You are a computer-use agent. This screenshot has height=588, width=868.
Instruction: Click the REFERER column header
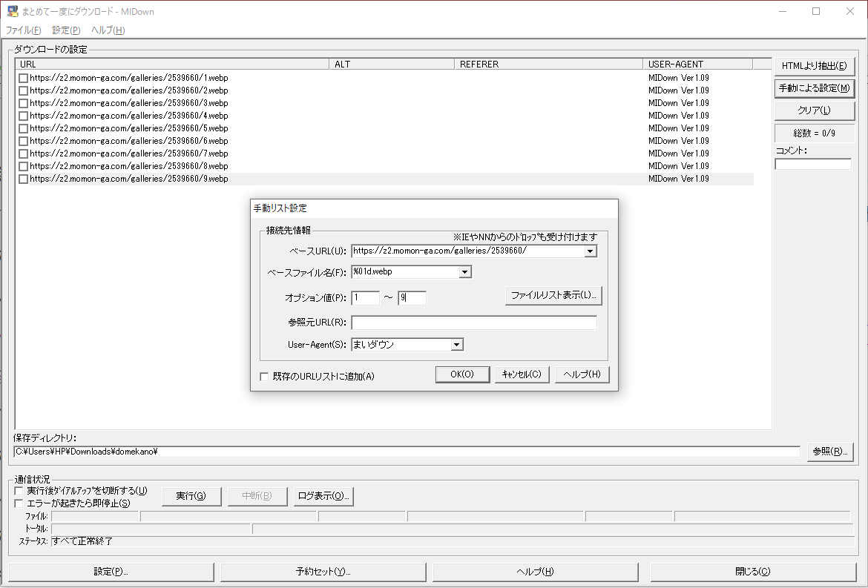548,65
